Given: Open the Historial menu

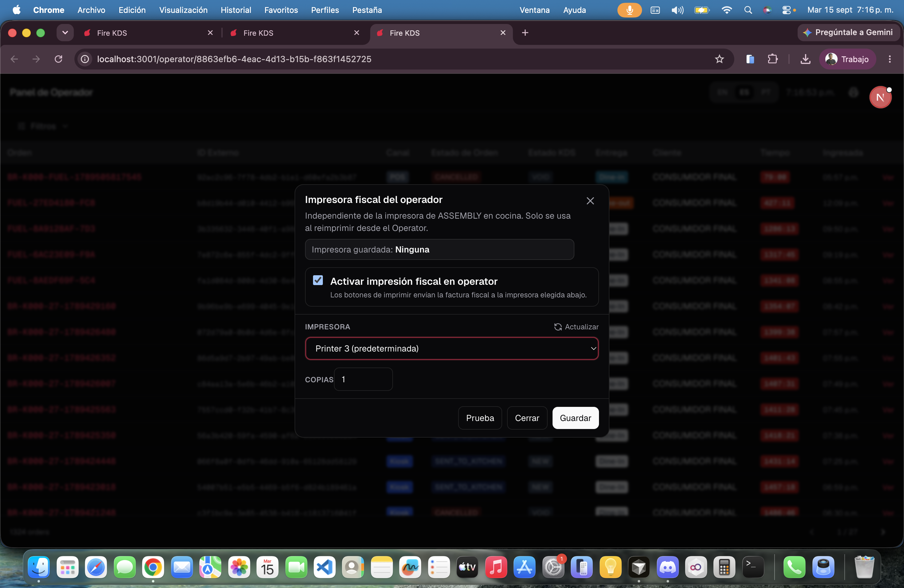Looking at the screenshot, I should (x=236, y=10).
